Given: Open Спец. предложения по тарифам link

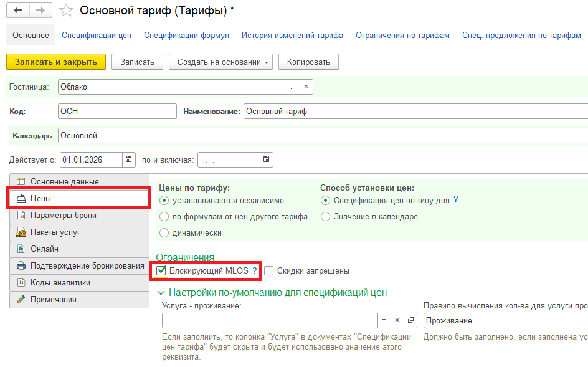Looking at the screenshot, I should tap(521, 36).
